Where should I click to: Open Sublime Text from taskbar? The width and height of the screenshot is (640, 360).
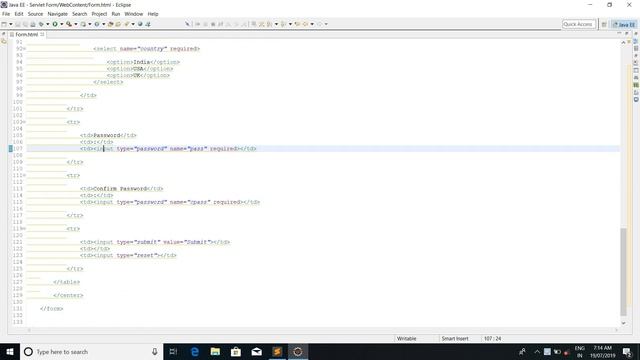277,352
